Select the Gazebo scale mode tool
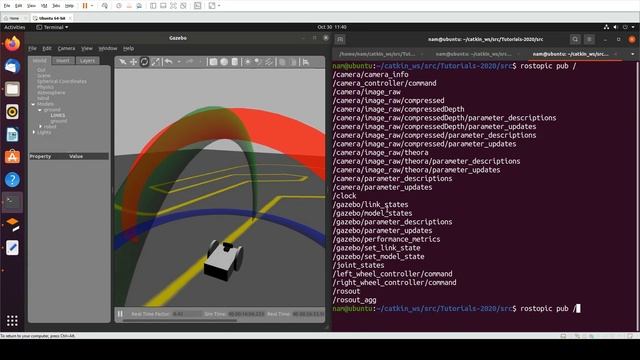Screen dimensions: 640x360 pyautogui.click(x=156, y=62)
